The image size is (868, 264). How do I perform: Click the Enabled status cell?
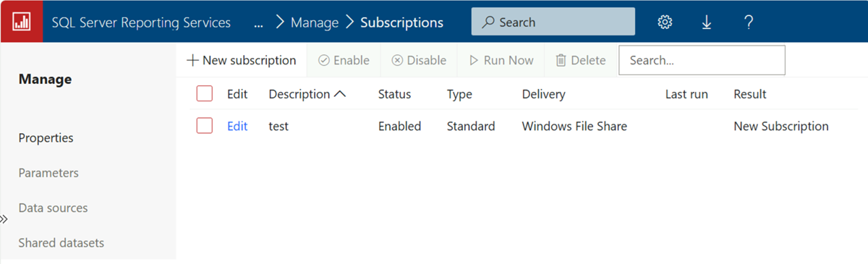tap(399, 126)
